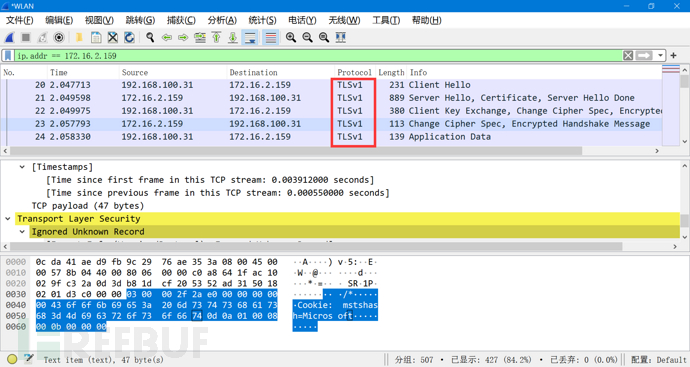Click hex dump row 0040 offset

pos(16,305)
